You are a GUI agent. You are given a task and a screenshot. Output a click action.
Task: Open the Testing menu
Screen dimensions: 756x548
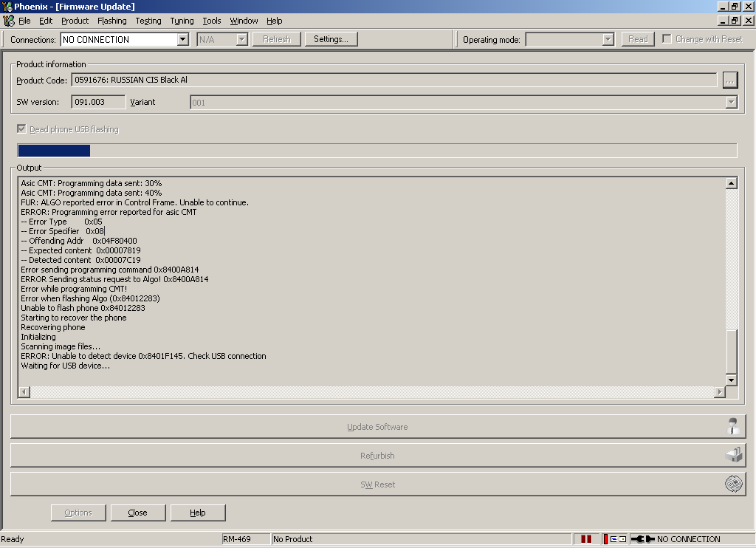(148, 21)
